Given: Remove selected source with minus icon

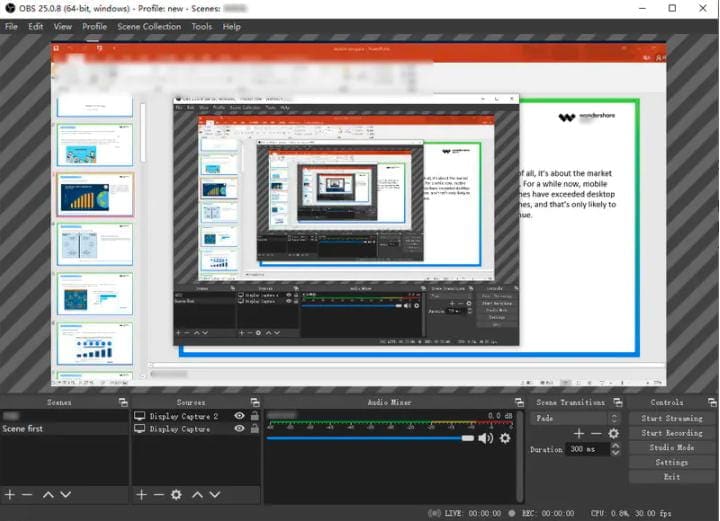Looking at the screenshot, I should pos(158,494).
